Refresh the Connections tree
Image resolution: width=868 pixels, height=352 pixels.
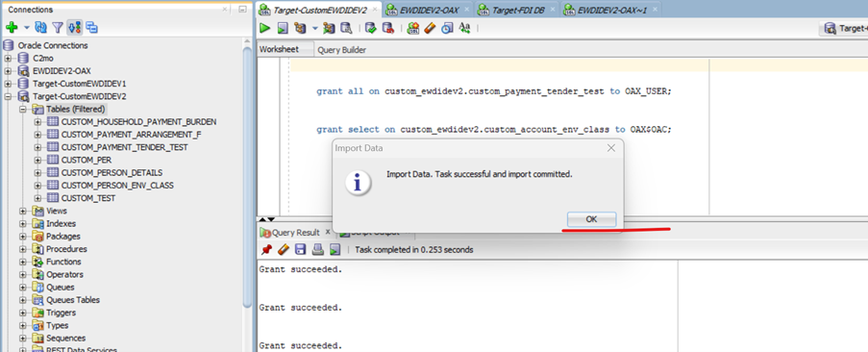(41, 27)
